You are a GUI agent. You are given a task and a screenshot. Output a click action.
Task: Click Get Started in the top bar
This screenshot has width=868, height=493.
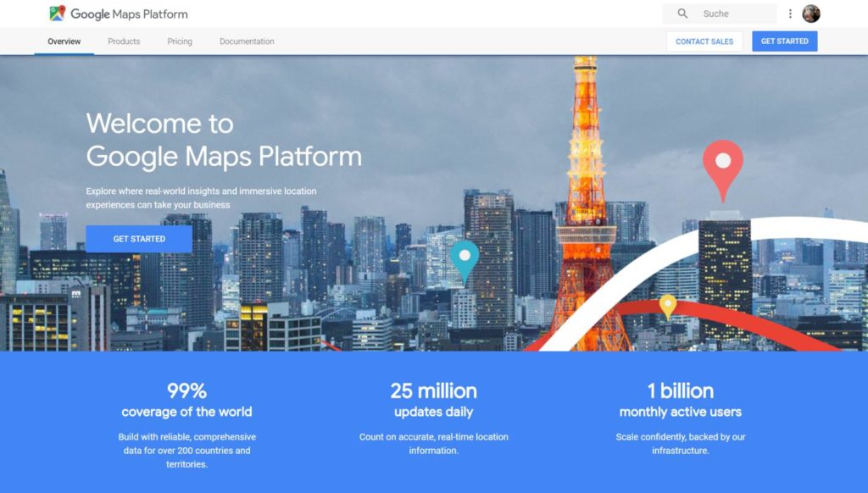pos(784,41)
